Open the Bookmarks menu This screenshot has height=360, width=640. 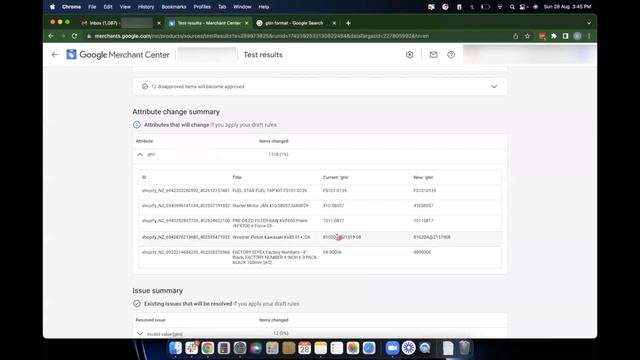(174, 7)
